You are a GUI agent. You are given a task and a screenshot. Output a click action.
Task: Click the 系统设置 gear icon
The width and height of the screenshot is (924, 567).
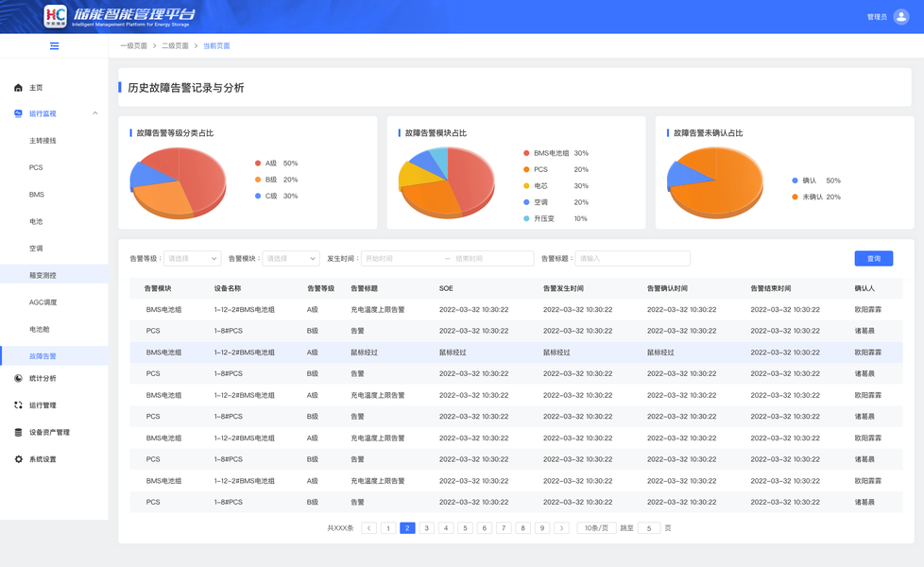[x=18, y=459]
